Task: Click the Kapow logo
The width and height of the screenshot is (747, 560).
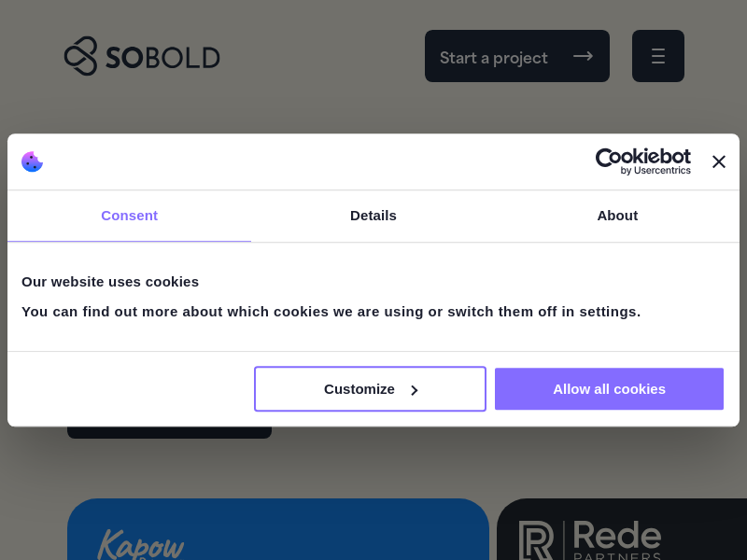Action: [x=140, y=544]
